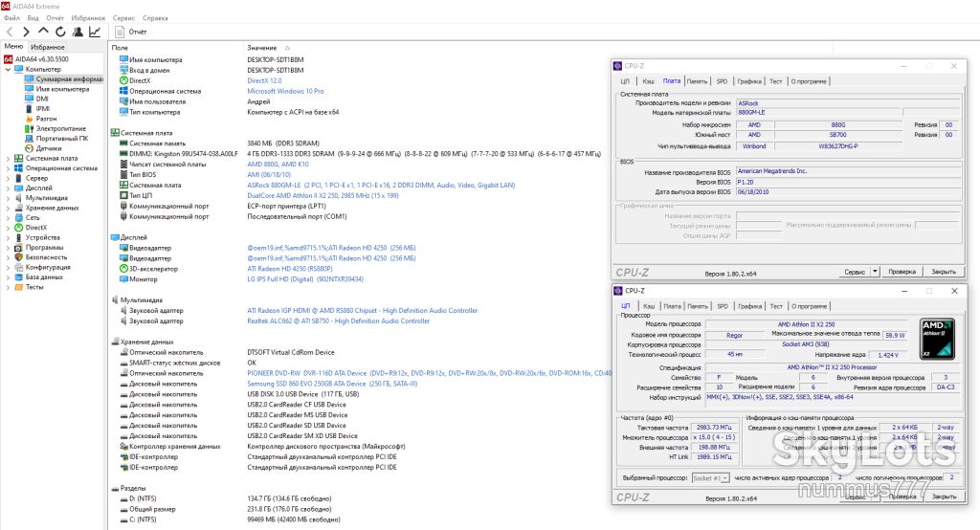
Task: Open the IPMI tree item
Action: (42, 109)
